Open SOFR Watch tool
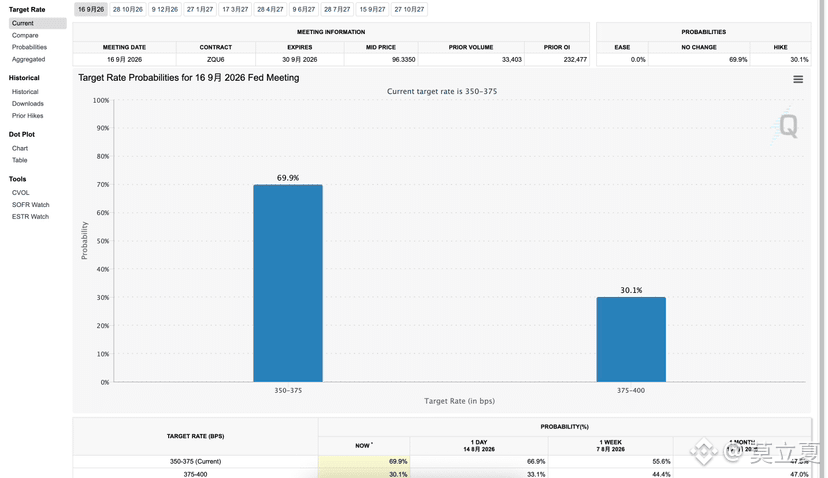The width and height of the screenshot is (828, 478). 31,205
